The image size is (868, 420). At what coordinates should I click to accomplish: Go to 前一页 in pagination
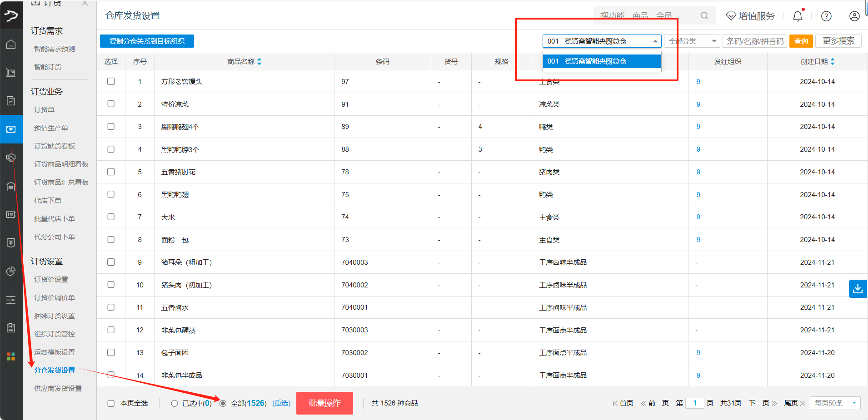tap(655, 403)
